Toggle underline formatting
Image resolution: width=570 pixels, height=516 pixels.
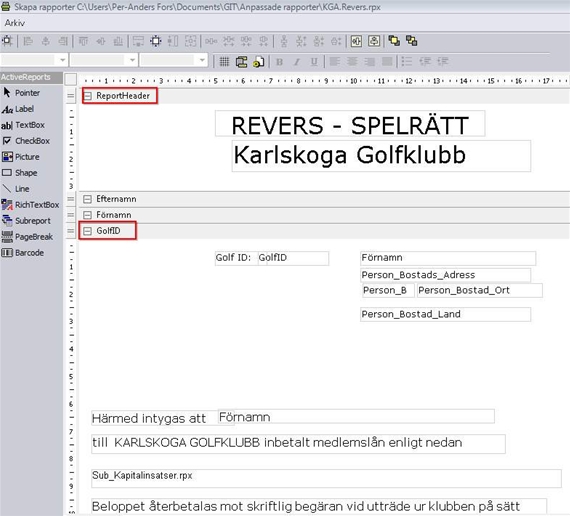click(x=314, y=62)
